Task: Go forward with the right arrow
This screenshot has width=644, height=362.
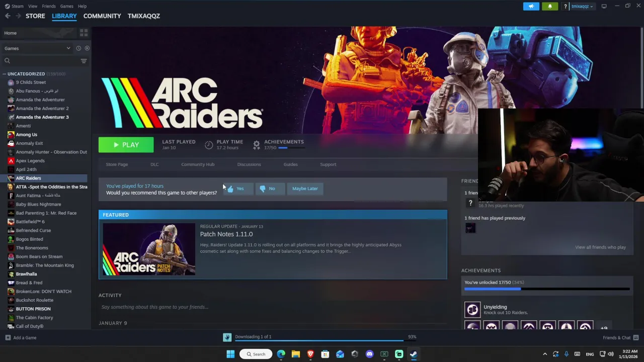Action: 18,16
